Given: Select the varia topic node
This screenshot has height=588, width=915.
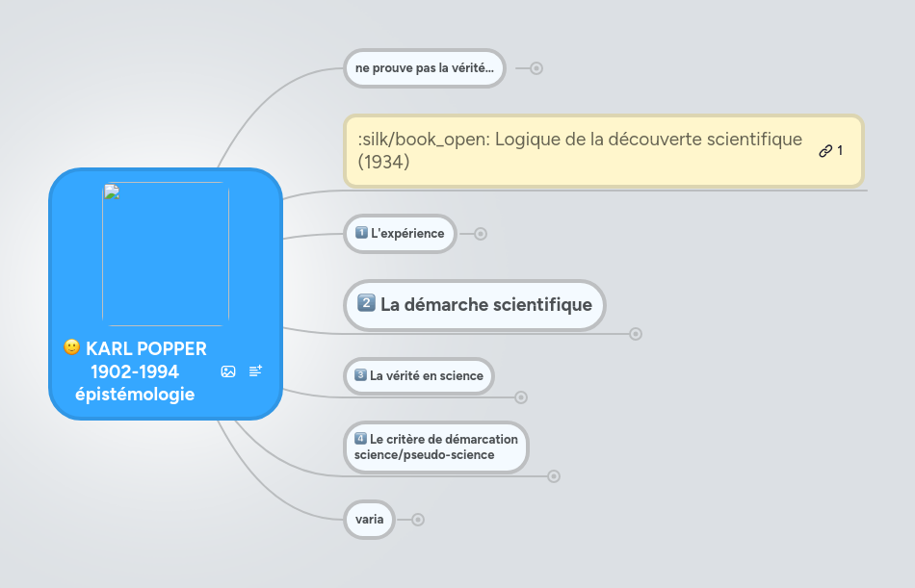Looking at the screenshot, I should click(x=369, y=519).
